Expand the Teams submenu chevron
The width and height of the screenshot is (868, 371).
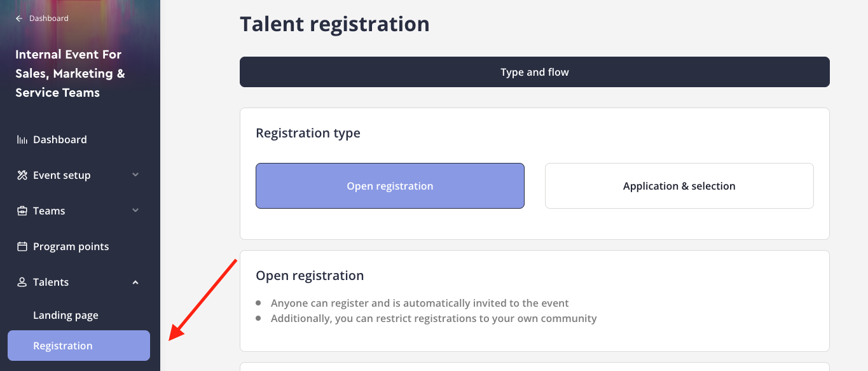(x=135, y=211)
